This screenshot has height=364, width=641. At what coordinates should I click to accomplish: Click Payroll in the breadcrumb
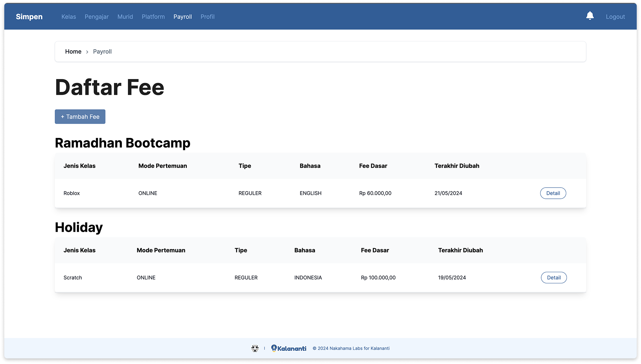[x=102, y=52]
